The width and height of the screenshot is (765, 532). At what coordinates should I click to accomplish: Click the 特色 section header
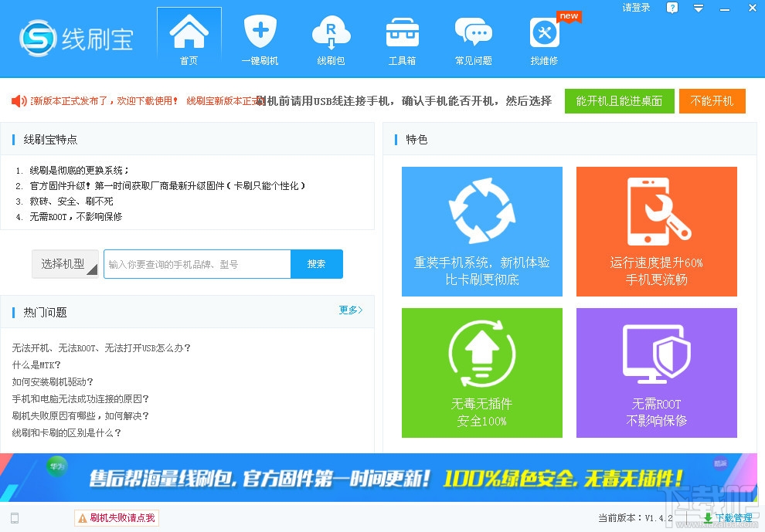point(416,140)
